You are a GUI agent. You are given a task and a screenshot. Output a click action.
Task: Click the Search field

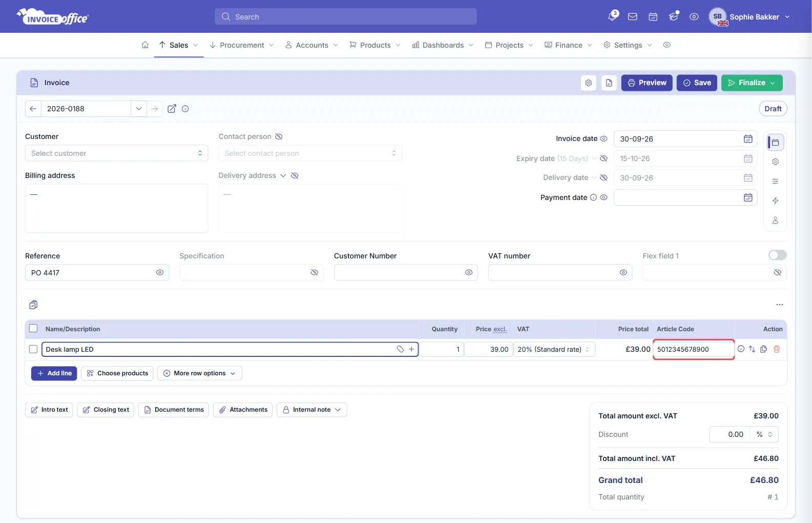pos(346,16)
